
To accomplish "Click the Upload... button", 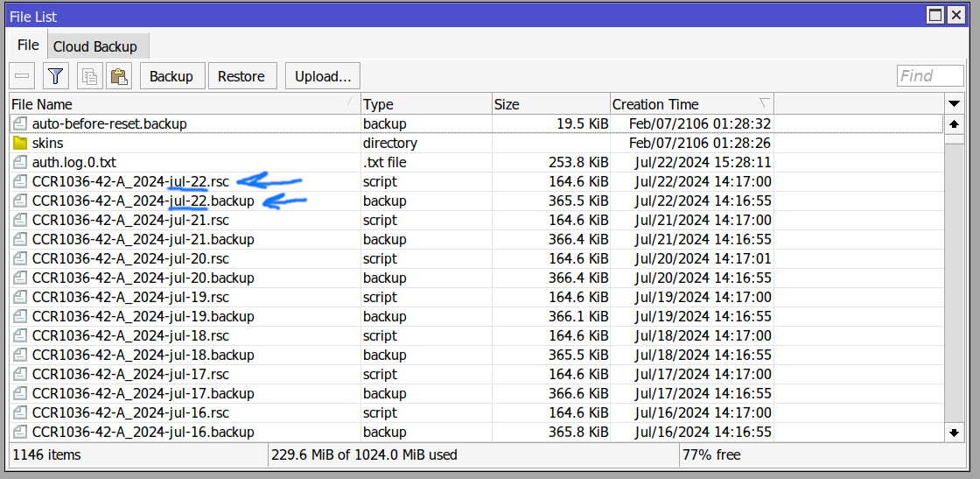I will (x=323, y=76).
